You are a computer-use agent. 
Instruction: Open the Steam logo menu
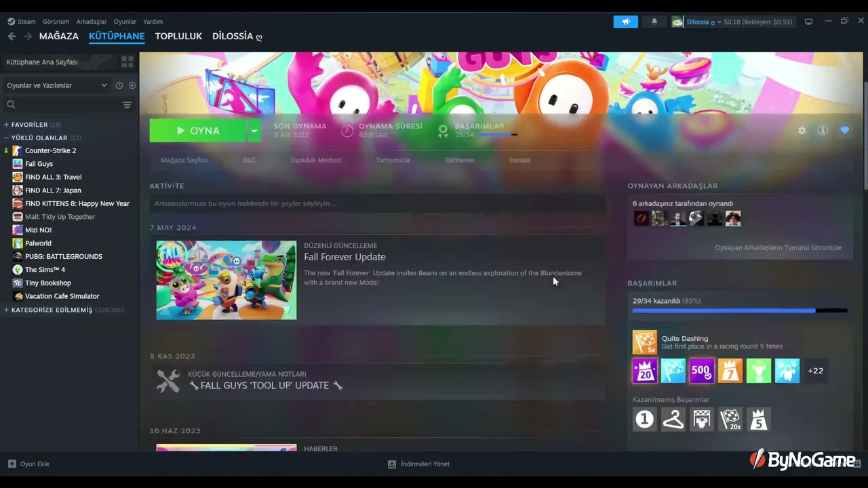coord(11,22)
